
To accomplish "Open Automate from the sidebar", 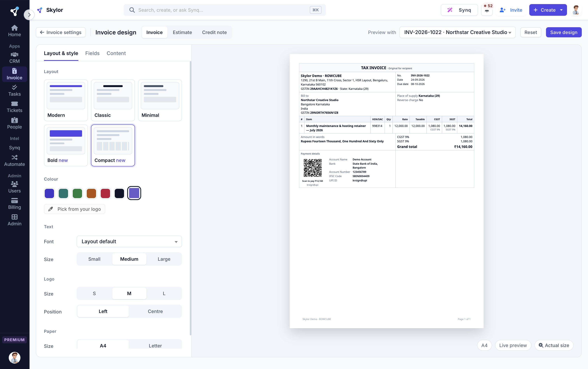I will click(x=14, y=161).
